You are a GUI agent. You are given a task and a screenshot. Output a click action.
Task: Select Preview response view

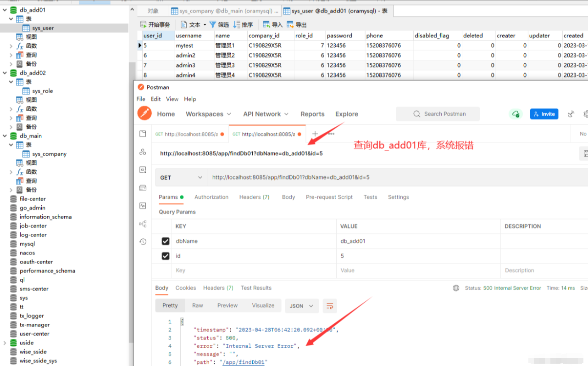pyautogui.click(x=227, y=305)
